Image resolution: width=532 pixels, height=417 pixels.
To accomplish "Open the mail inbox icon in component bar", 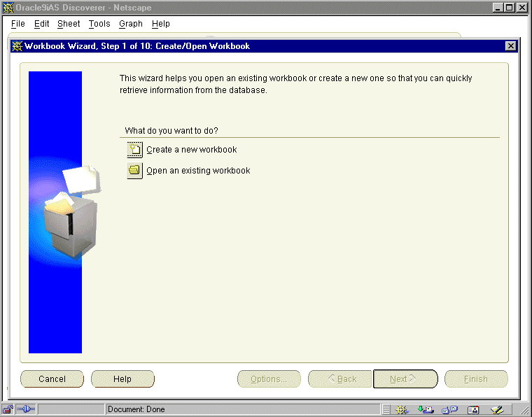I will coord(426,410).
